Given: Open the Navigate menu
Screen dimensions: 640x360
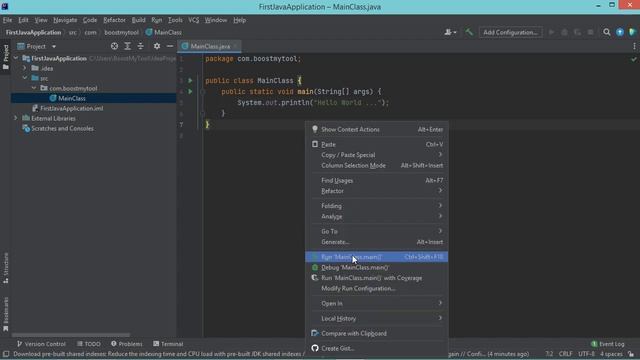Looking at the screenshot, I should pyautogui.click(x=65, y=20).
